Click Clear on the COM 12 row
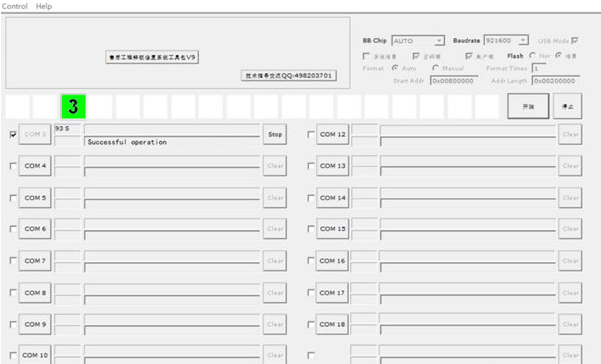This screenshot has height=364, width=601. [x=570, y=134]
